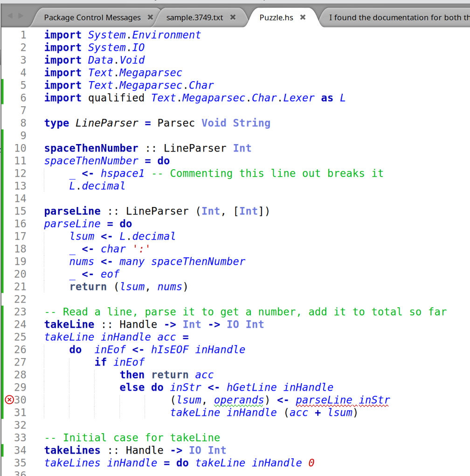Click the underlined 'operands' on line 30
Viewport: 470px width, 476px height.
coord(239,400)
